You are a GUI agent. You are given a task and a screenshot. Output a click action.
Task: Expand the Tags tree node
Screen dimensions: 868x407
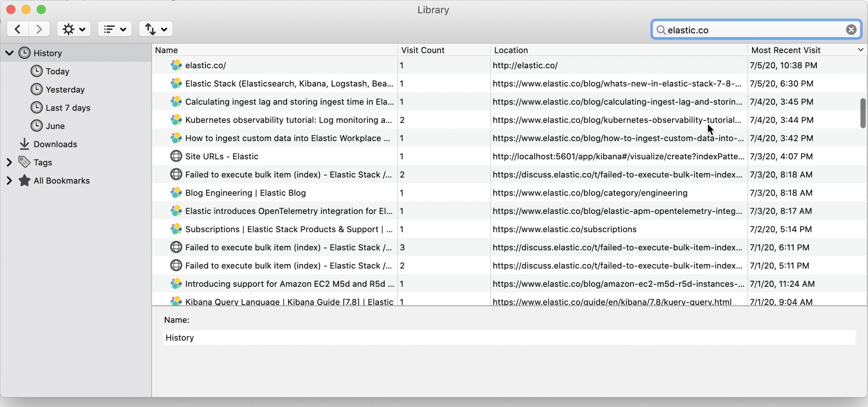pyautogui.click(x=9, y=162)
